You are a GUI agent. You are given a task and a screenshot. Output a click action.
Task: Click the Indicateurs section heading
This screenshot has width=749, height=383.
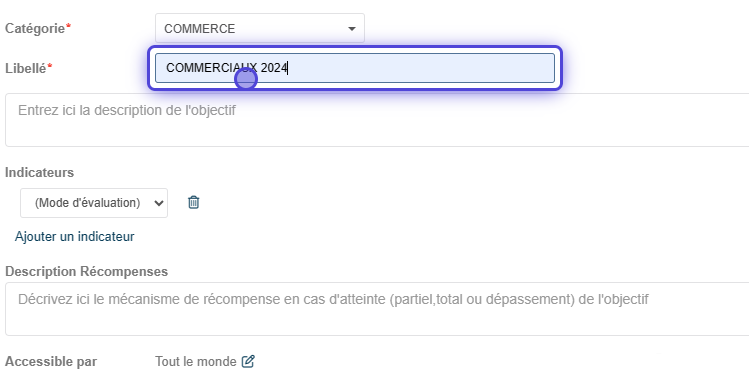coord(39,172)
